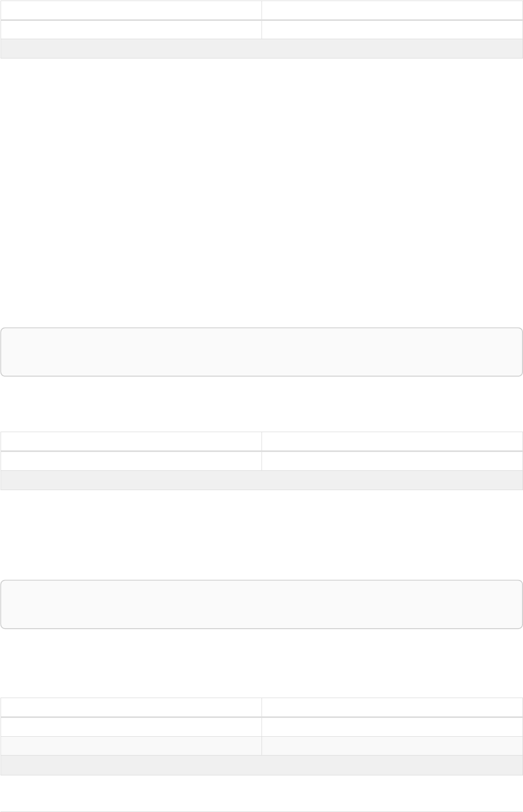Select bottom table's first-row right cell
Screen dimensions: 523x812
392,727
